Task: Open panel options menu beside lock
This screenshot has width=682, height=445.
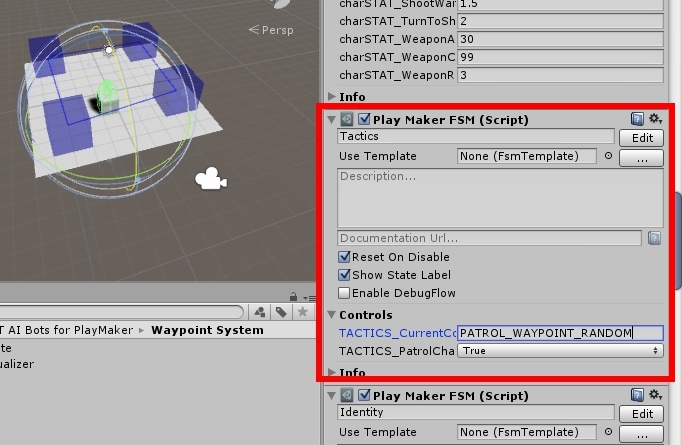Action: click(309, 298)
